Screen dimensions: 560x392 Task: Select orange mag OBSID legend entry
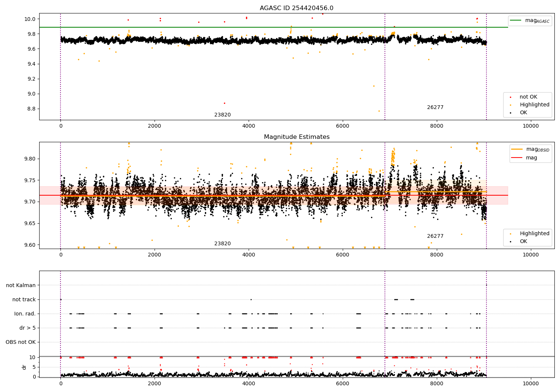click(530, 149)
